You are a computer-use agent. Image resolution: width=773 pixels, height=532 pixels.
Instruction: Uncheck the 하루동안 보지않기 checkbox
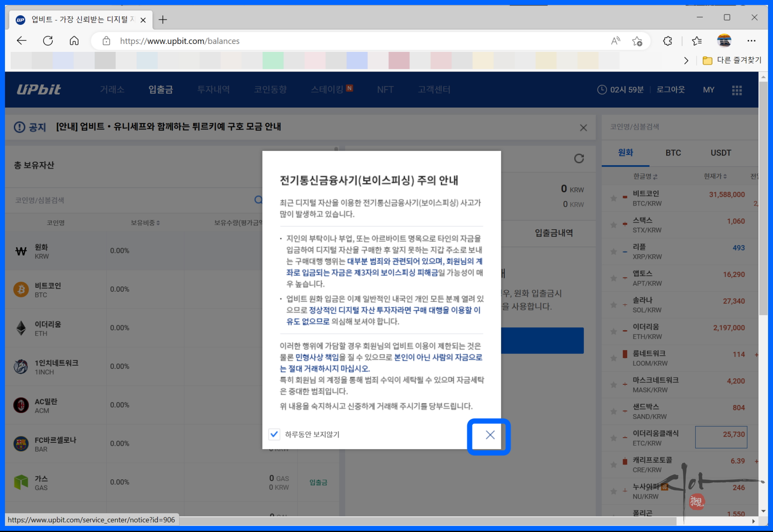coord(274,434)
